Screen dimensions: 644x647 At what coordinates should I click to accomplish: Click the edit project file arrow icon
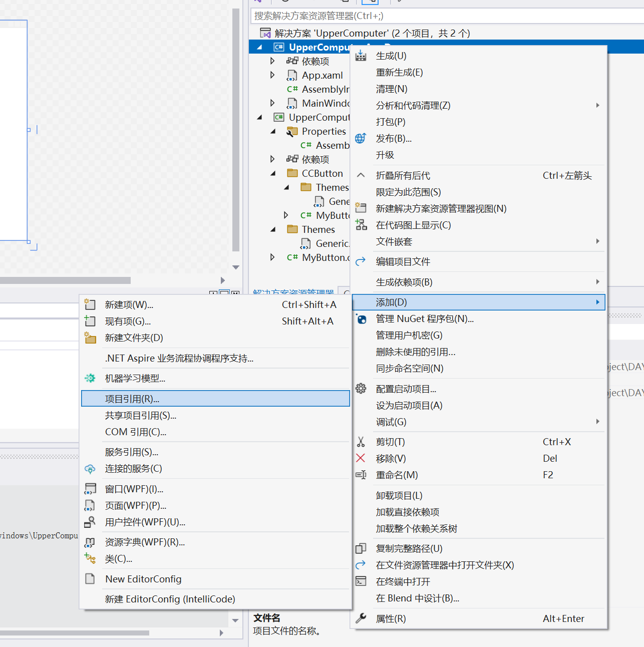(x=361, y=261)
